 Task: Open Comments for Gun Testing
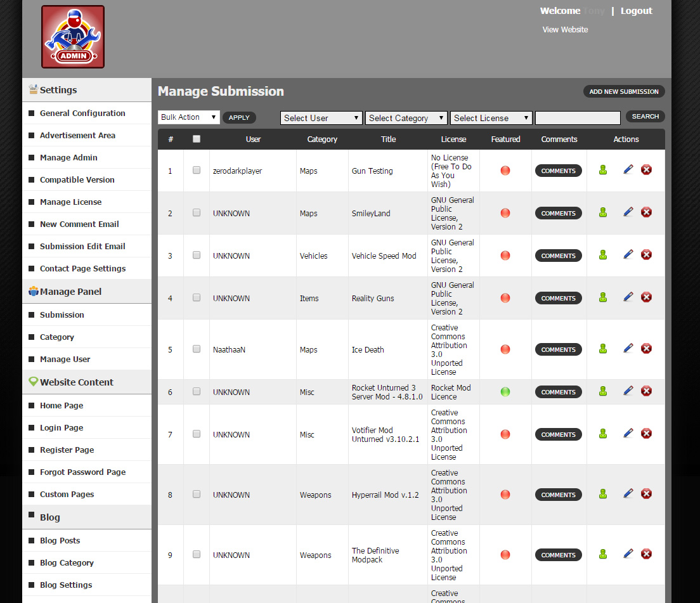point(558,171)
